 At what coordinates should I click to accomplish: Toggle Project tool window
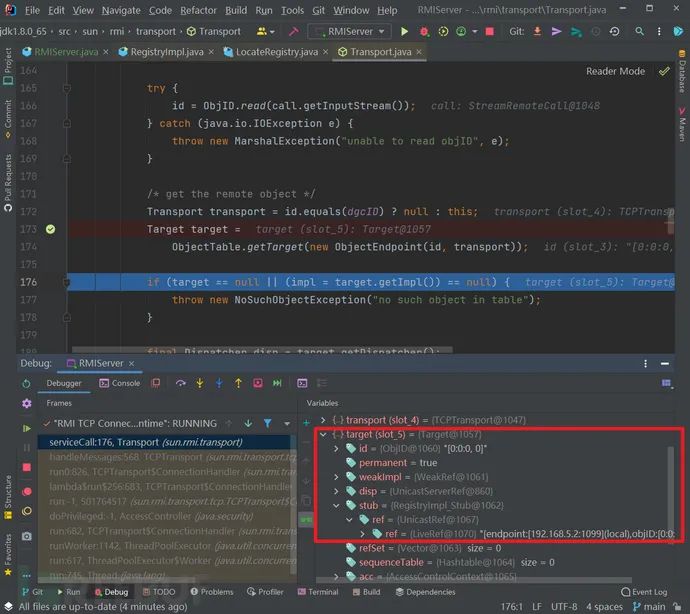(8, 67)
